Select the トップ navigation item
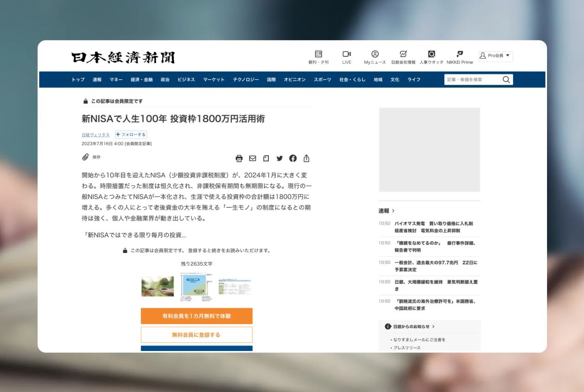The height and width of the screenshot is (392, 584). pos(78,80)
